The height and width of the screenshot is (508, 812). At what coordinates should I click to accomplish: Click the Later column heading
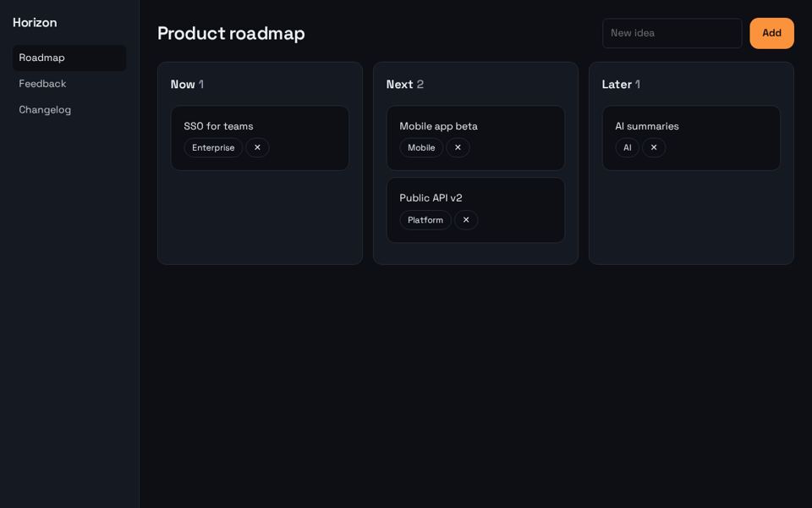click(621, 84)
